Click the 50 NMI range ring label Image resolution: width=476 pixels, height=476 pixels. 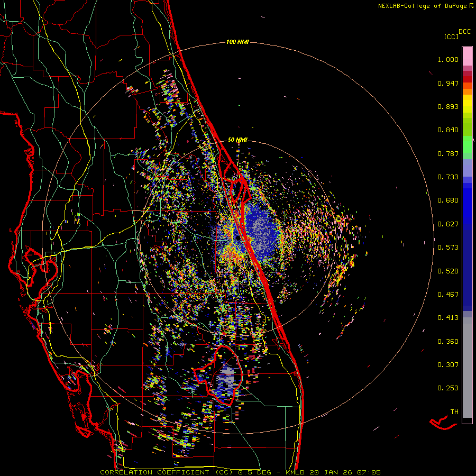point(237,140)
